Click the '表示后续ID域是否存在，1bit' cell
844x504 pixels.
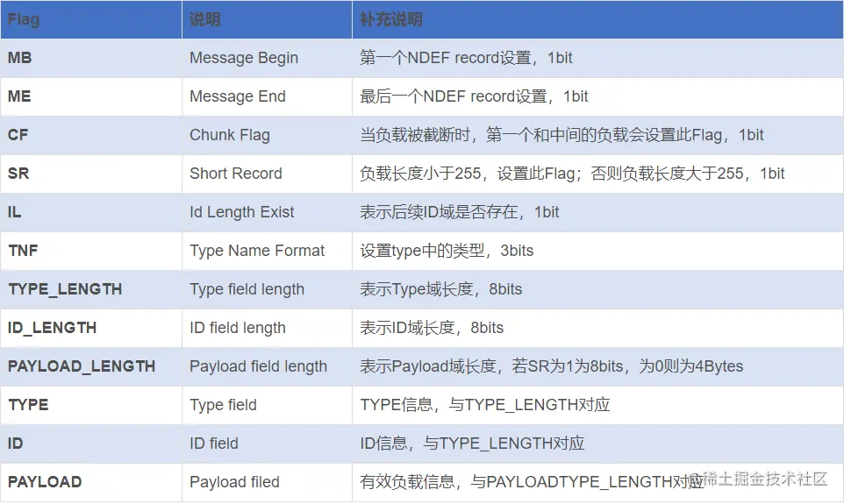[x=598, y=212]
